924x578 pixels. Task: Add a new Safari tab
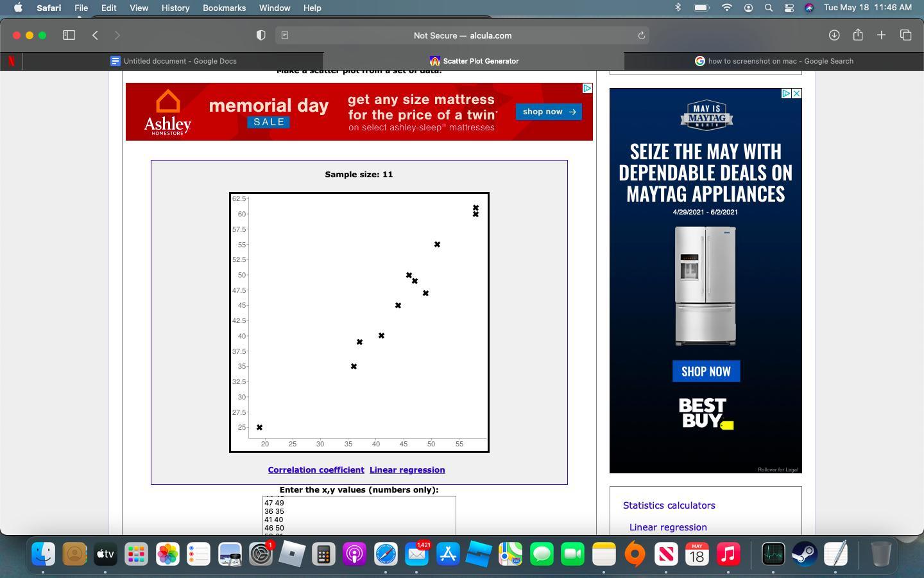pos(882,35)
